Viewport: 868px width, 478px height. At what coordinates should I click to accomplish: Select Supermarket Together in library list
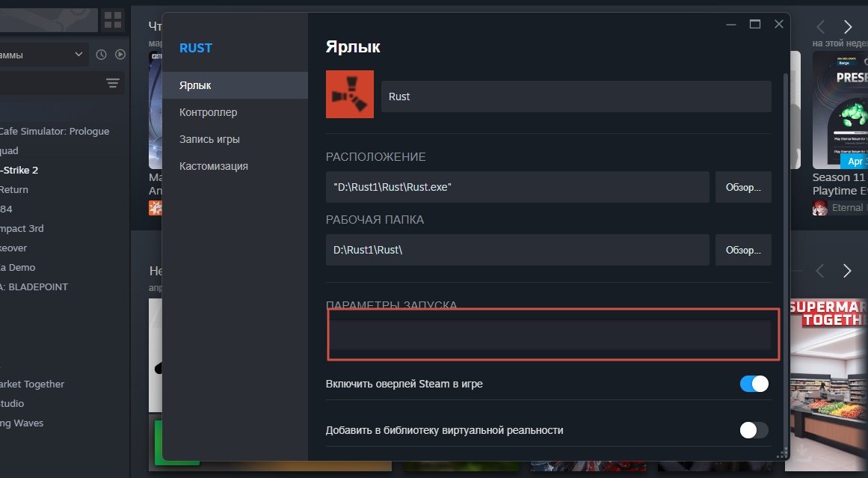coord(32,384)
